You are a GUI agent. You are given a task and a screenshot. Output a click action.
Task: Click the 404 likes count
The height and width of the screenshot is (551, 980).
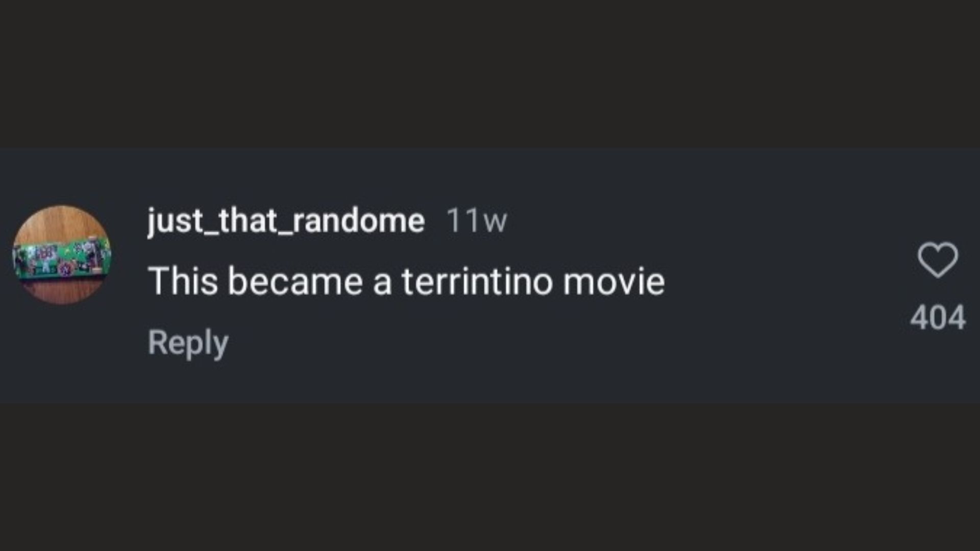pos(938,317)
